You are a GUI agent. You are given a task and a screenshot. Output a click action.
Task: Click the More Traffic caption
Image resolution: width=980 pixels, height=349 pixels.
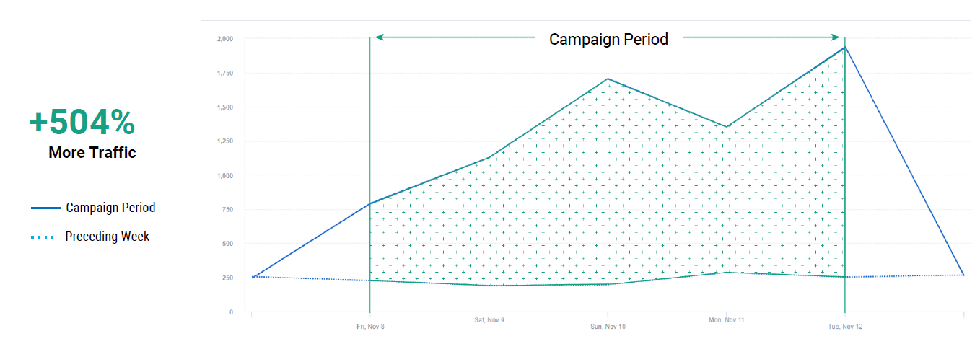(92, 153)
